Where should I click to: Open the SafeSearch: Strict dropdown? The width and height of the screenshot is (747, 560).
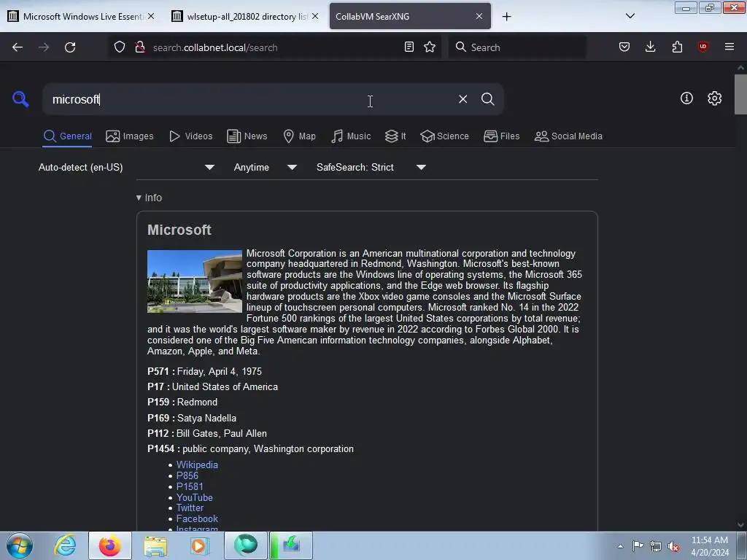371,167
